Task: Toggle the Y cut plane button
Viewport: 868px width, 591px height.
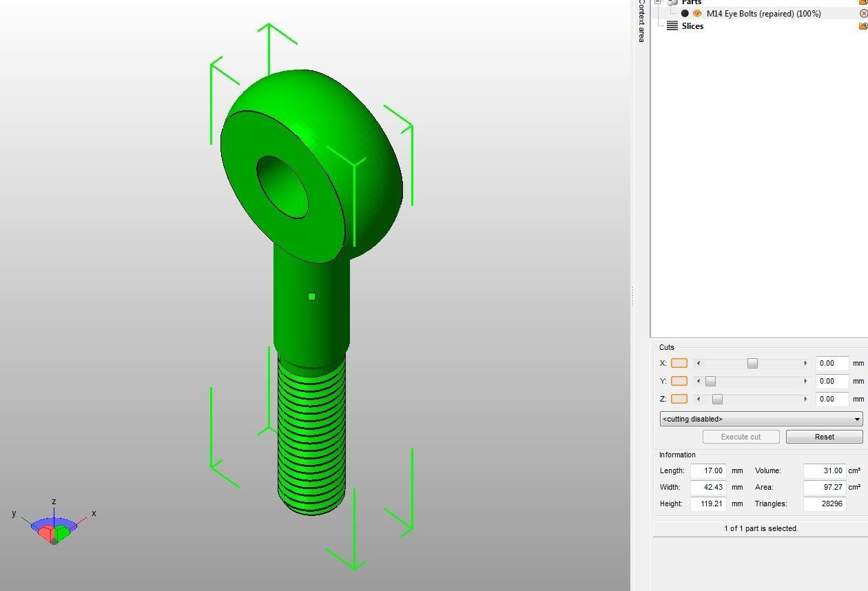Action: tap(679, 381)
